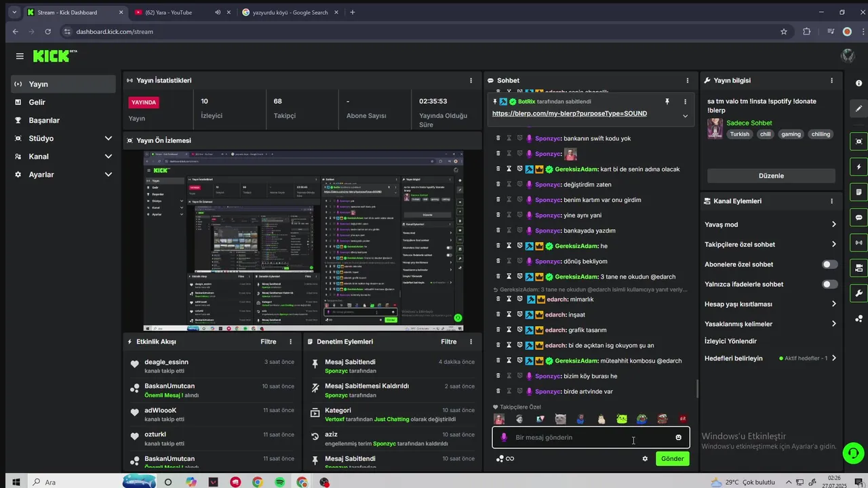Click the pin icon on the pinned BotRix message
This screenshot has width=868, height=488.
pyautogui.click(x=667, y=102)
